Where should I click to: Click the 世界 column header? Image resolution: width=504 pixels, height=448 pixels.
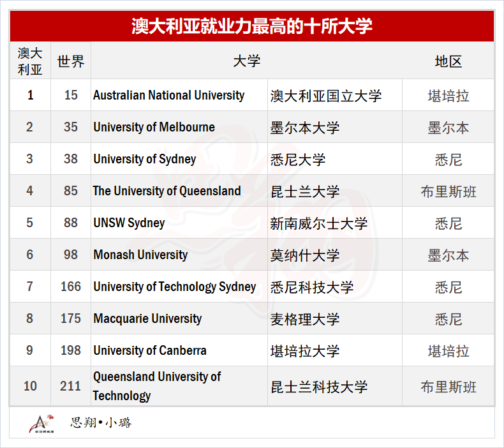[x=71, y=61]
